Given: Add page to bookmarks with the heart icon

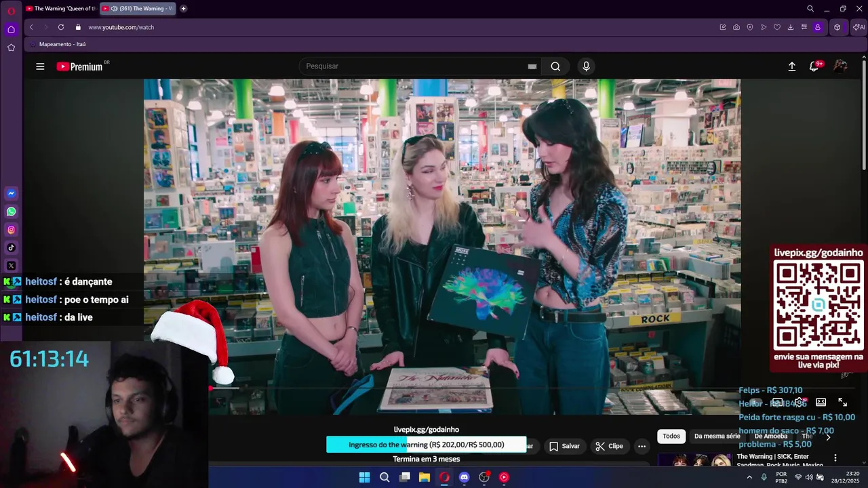Looking at the screenshot, I should tap(777, 27).
